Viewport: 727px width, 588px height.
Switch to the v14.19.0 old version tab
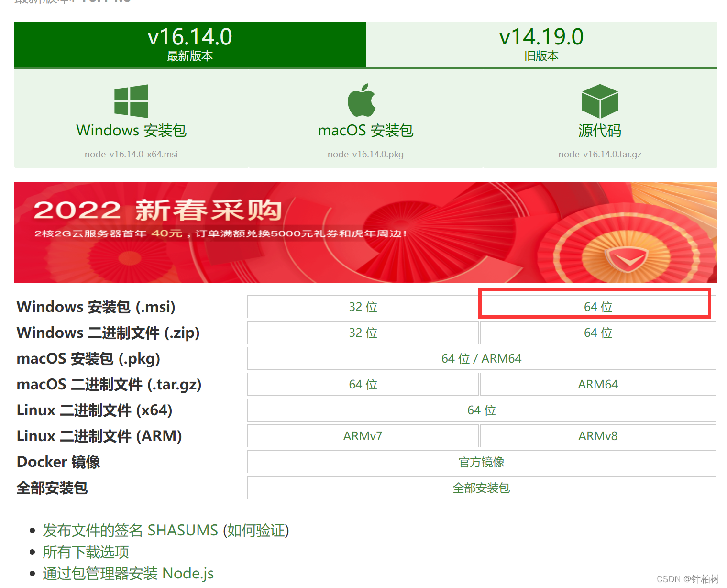click(541, 44)
